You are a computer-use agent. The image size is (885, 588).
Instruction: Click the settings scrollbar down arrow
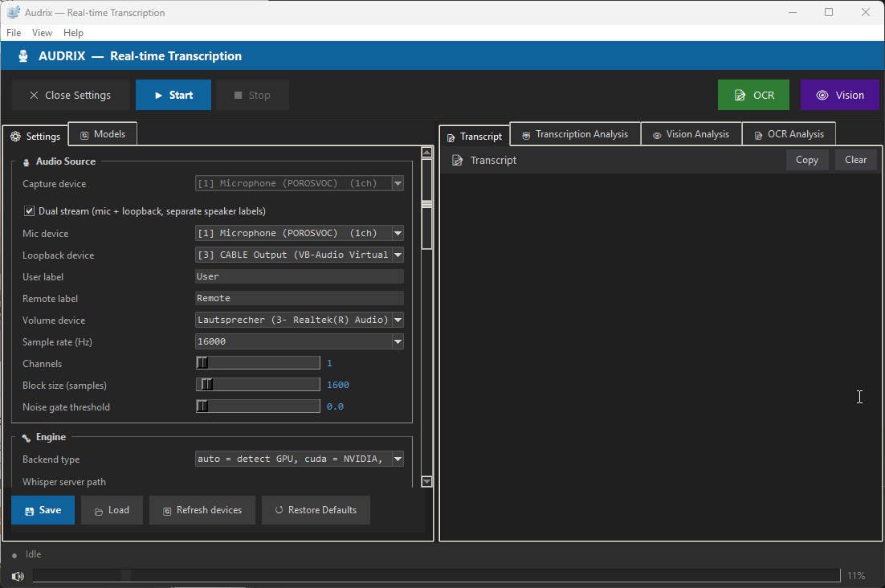coord(427,481)
